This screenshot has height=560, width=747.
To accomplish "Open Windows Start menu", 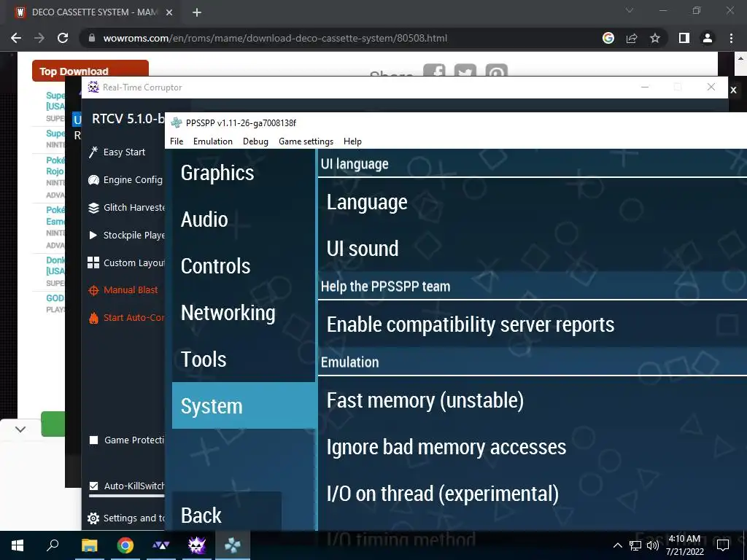I will pos(18,545).
